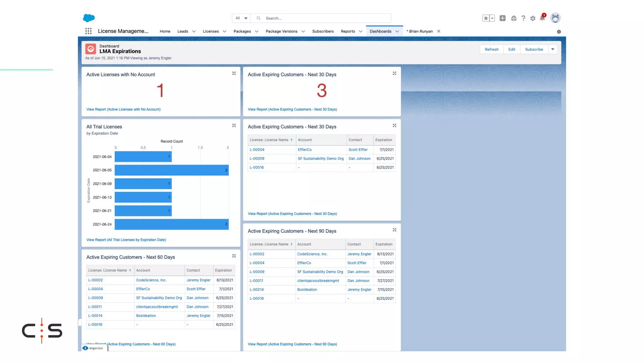Open the search scope All dropdown
This screenshot has height=362, width=644.
[x=241, y=18]
